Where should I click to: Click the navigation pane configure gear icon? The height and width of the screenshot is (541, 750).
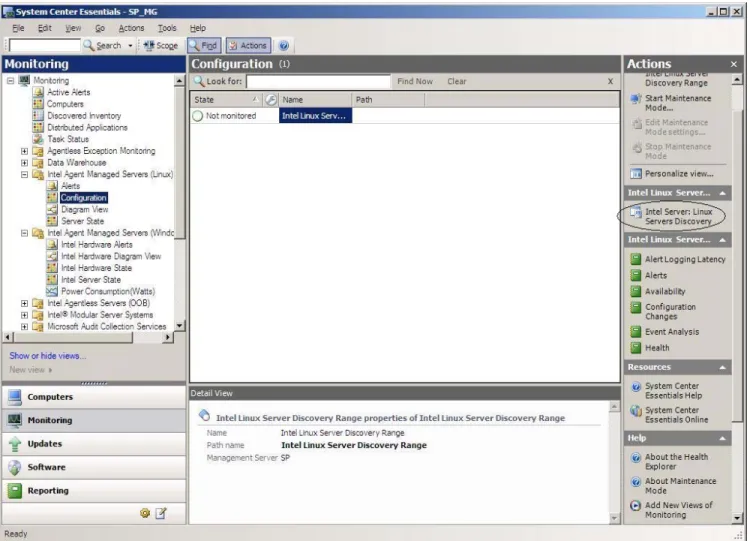coord(145,513)
